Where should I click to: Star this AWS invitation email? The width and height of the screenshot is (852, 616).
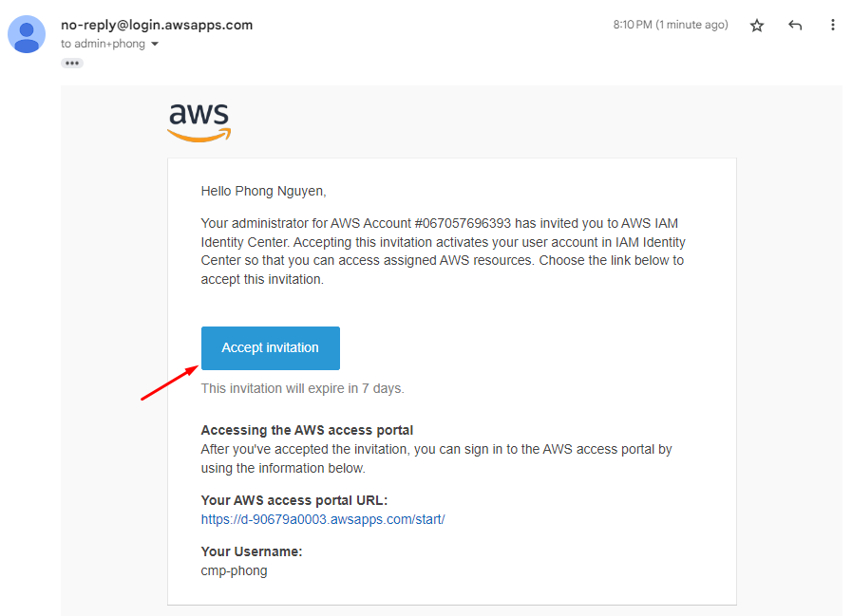pos(757,26)
